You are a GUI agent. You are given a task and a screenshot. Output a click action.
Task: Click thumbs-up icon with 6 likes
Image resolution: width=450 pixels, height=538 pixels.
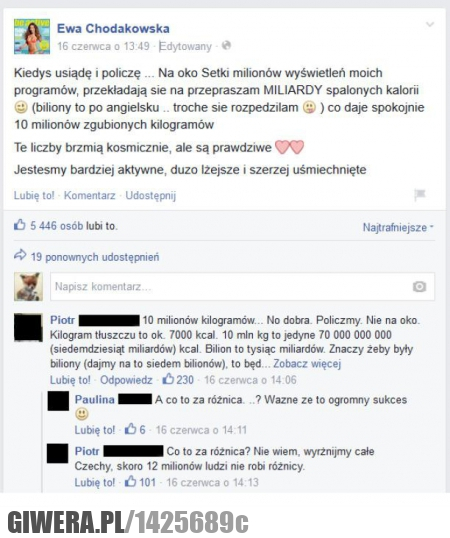tap(130, 429)
